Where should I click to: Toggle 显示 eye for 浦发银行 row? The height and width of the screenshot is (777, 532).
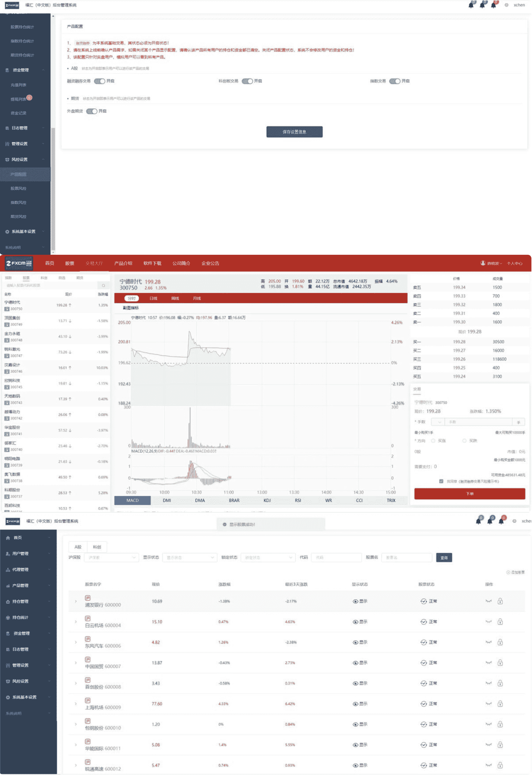(355, 602)
